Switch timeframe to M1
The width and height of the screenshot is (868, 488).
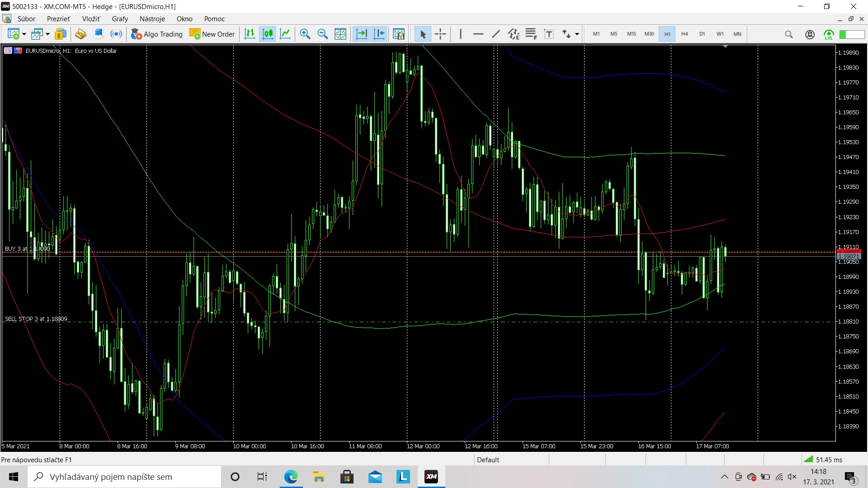point(596,34)
